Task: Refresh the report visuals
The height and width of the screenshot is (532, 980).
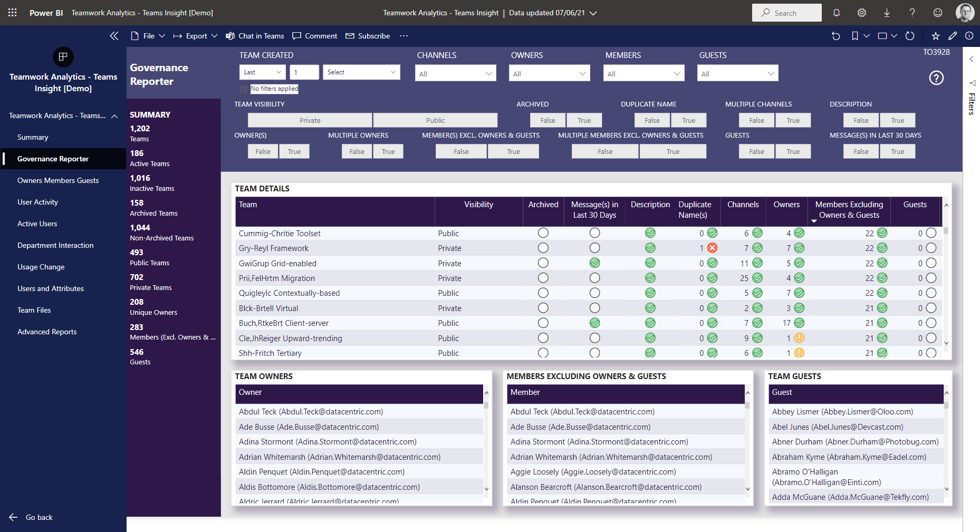Action: coord(909,36)
